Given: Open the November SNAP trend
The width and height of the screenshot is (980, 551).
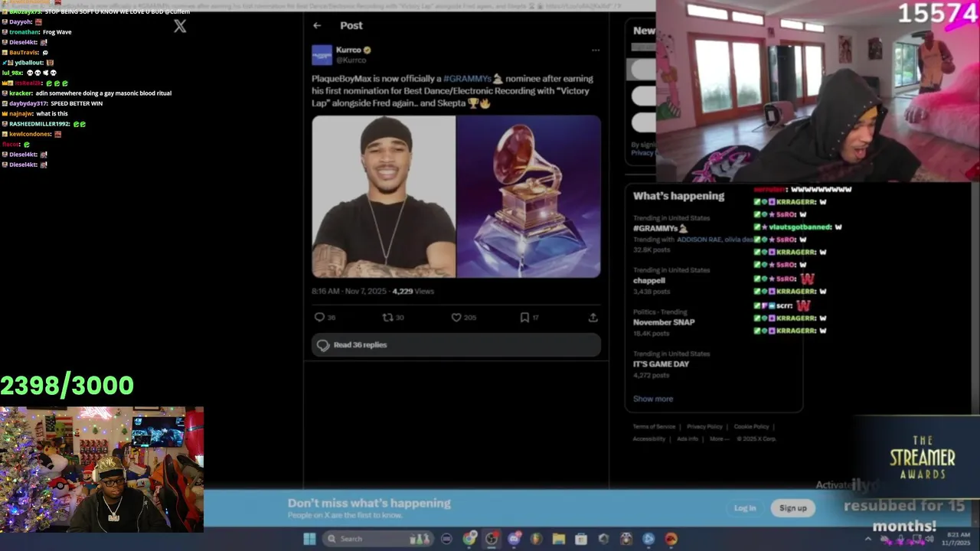Looking at the screenshot, I should [664, 322].
